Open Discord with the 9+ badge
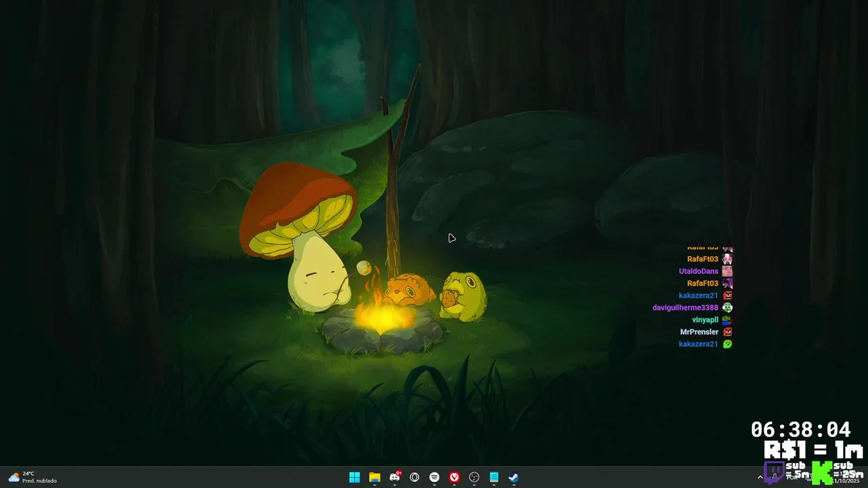Screen dimensions: 868x488 pos(395,477)
